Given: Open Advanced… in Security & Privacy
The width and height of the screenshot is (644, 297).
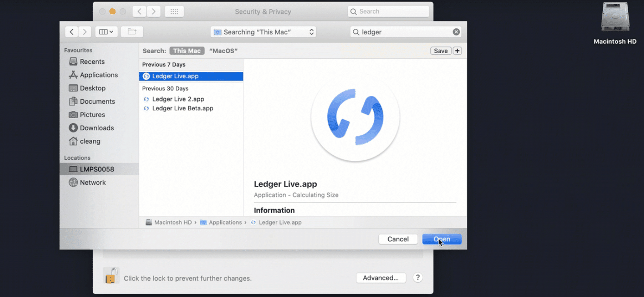Looking at the screenshot, I should coord(381,278).
